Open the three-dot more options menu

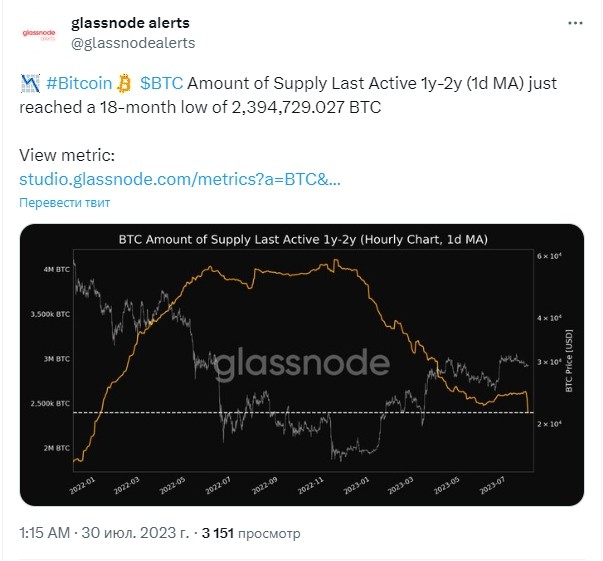coord(575,23)
